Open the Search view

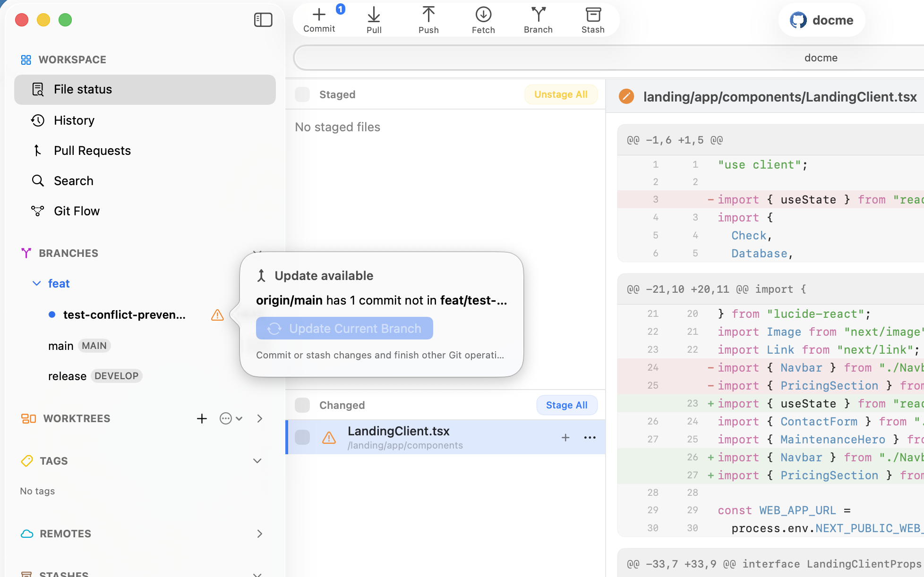click(145, 181)
